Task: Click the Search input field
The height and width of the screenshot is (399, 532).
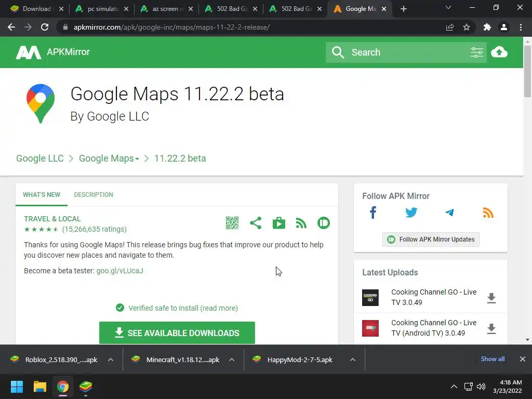Action: click(407, 52)
